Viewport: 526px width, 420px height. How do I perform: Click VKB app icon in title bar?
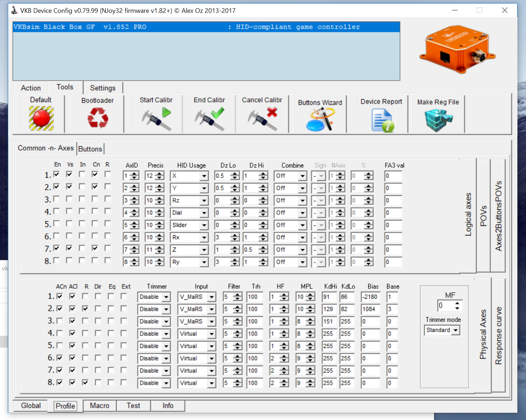(14, 10)
